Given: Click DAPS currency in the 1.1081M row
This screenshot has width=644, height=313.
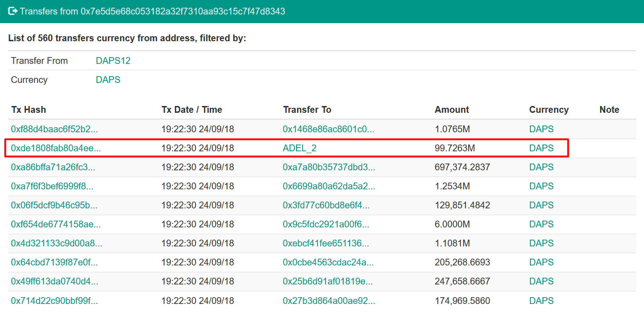Looking at the screenshot, I should click(x=541, y=243).
